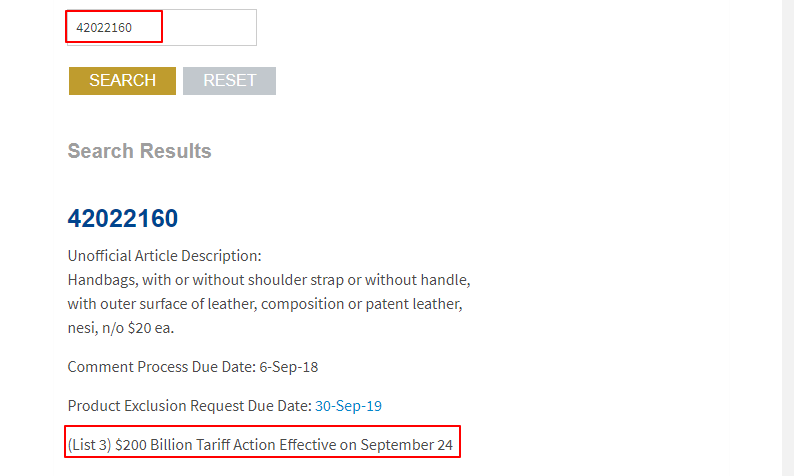Click the gray strip along the right edge
Screen dimensions: 794x476
[788, 238]
